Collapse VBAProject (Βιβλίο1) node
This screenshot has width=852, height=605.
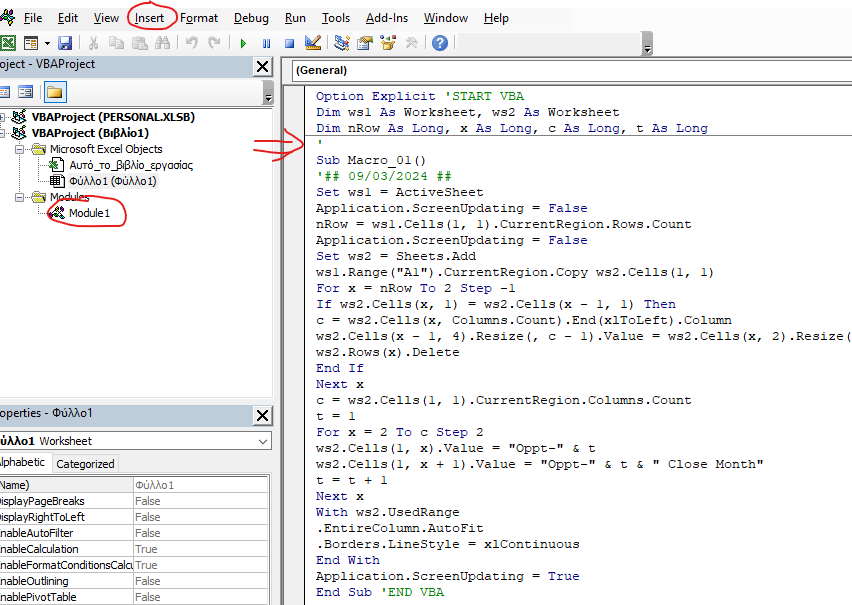click(x=2, y=133)
